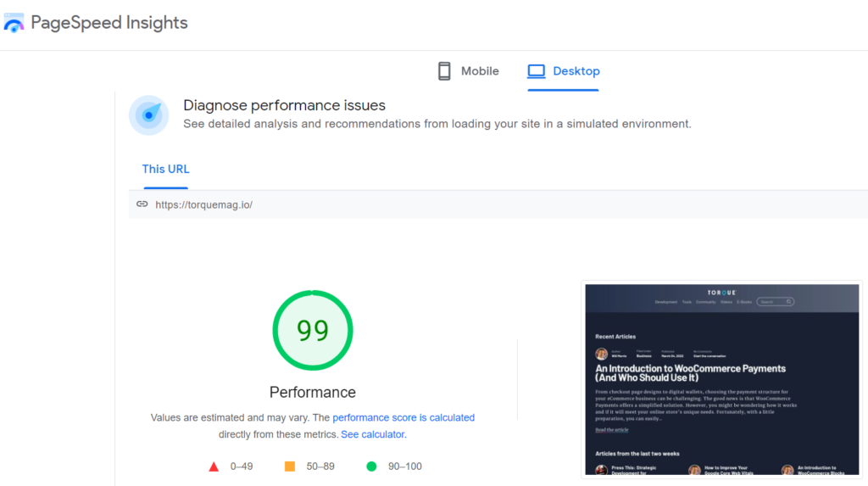Click the Performance label under the gauge
Image resolution: width=868 pixels, height=486 pixels.
pos(313,393)
